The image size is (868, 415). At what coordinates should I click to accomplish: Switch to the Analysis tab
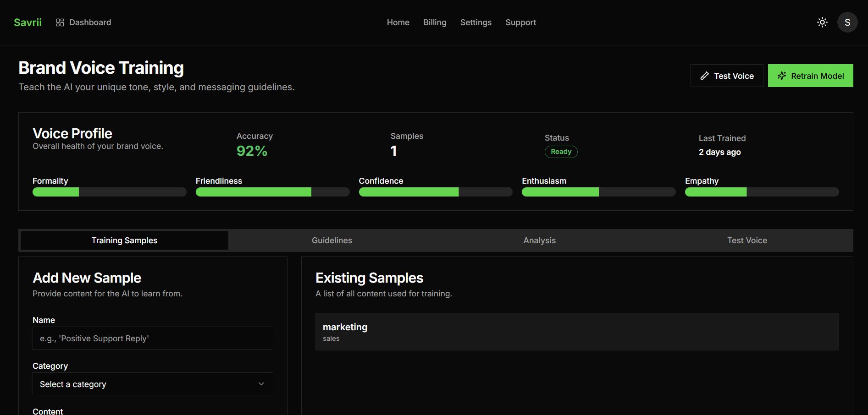[540, 240]
